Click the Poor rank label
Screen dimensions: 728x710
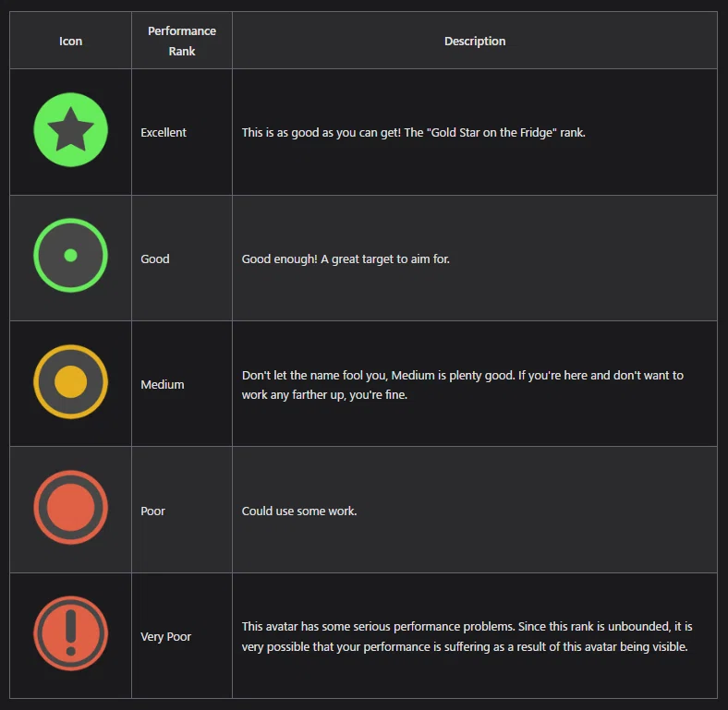152,511
